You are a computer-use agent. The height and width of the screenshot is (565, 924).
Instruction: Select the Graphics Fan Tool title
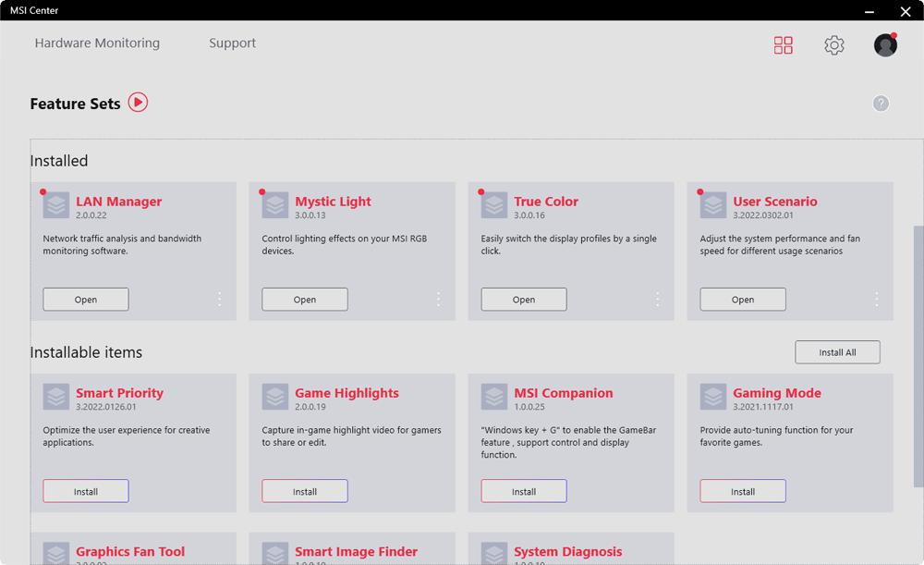130,551
